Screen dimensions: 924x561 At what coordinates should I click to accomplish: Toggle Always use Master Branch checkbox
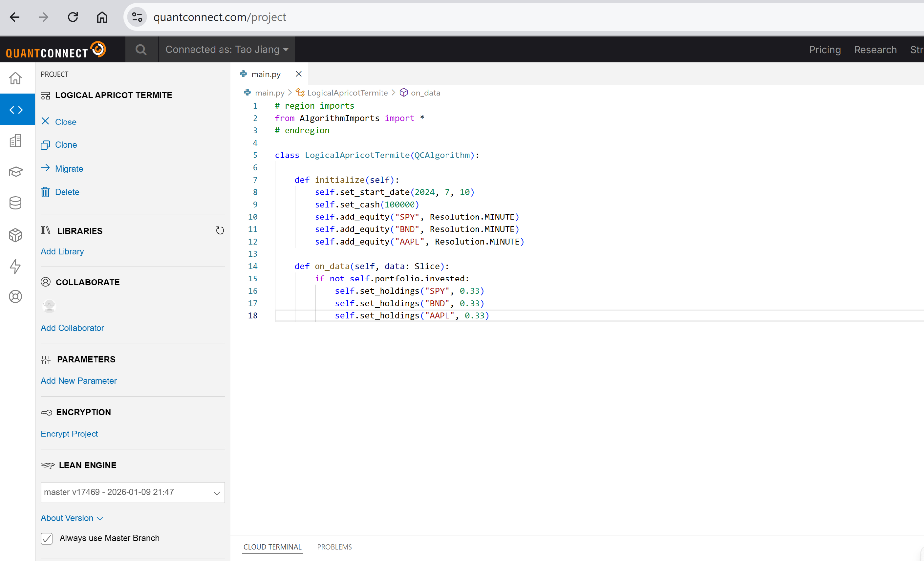tap(47, 538)
